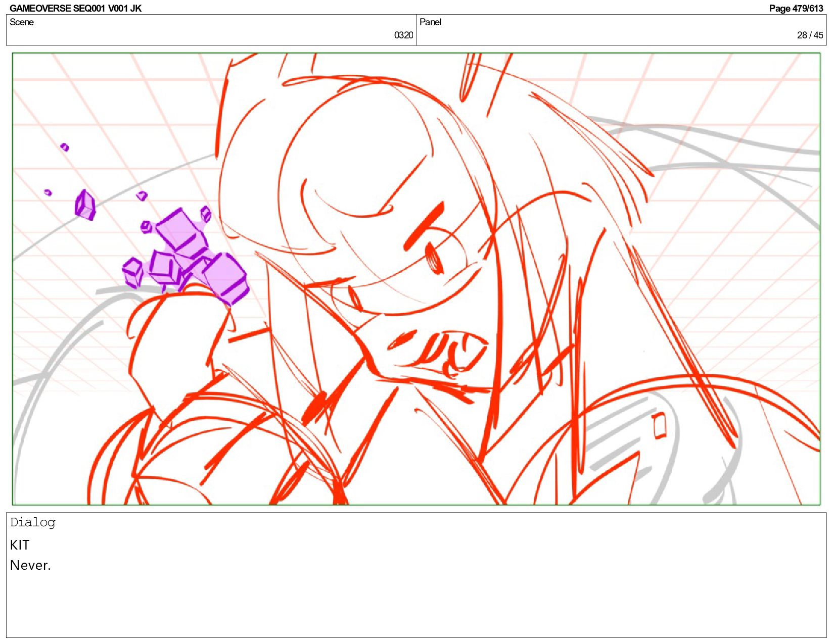Image resolution: width=834 pixels, height=644 pixels.
Task: Click the dialog line 'Never.'
Action: 30,565
